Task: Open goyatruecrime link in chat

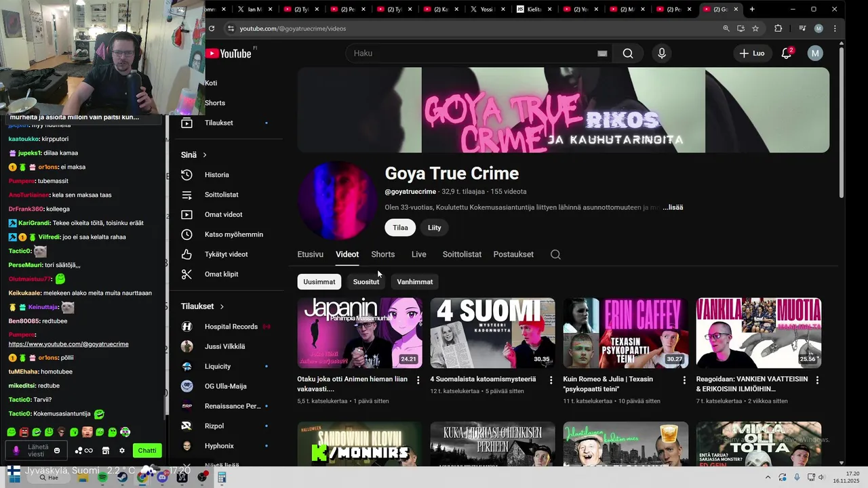Action: tap(68, 344)
